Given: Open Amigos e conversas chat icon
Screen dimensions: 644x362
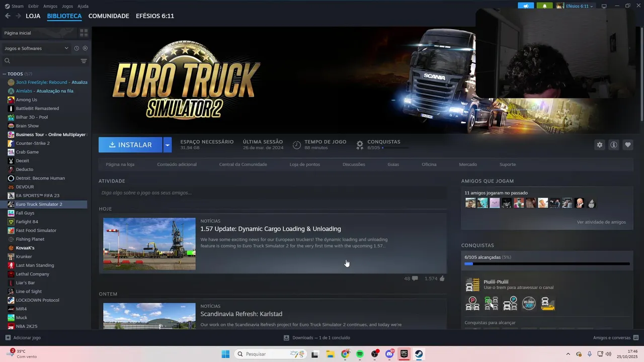Looking at the screenshot, I should coord(636,338).
